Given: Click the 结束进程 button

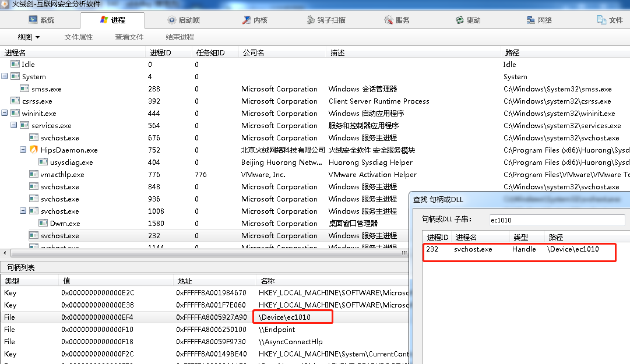Looking at the screenshot, I should click(180, 37).
